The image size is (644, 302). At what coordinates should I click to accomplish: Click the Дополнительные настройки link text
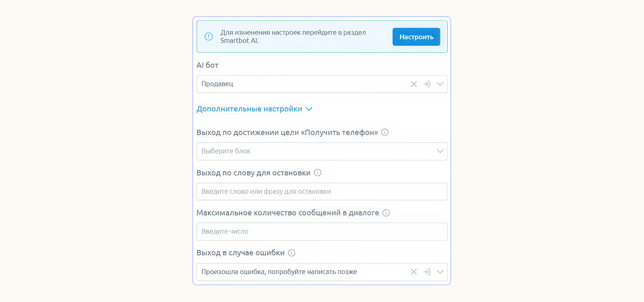(x=249, y=109)
